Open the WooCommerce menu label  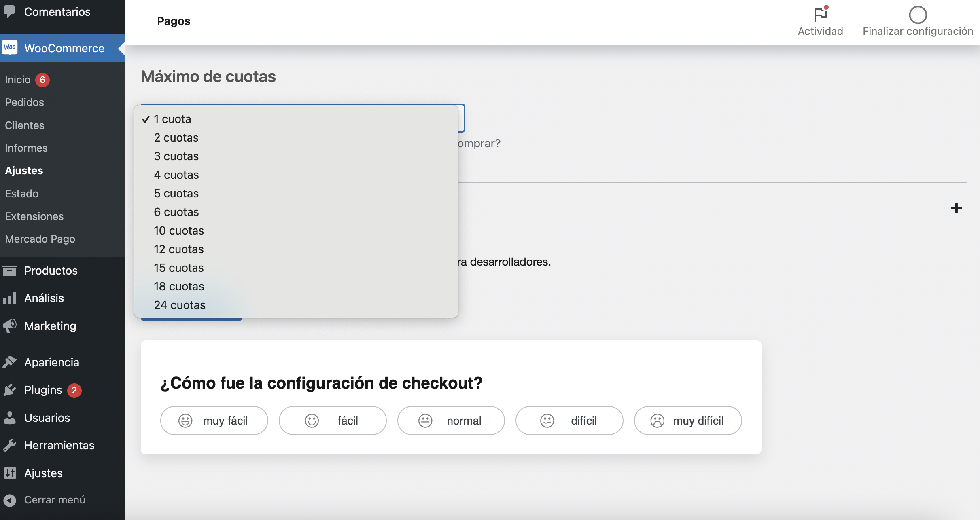[64, 48]
